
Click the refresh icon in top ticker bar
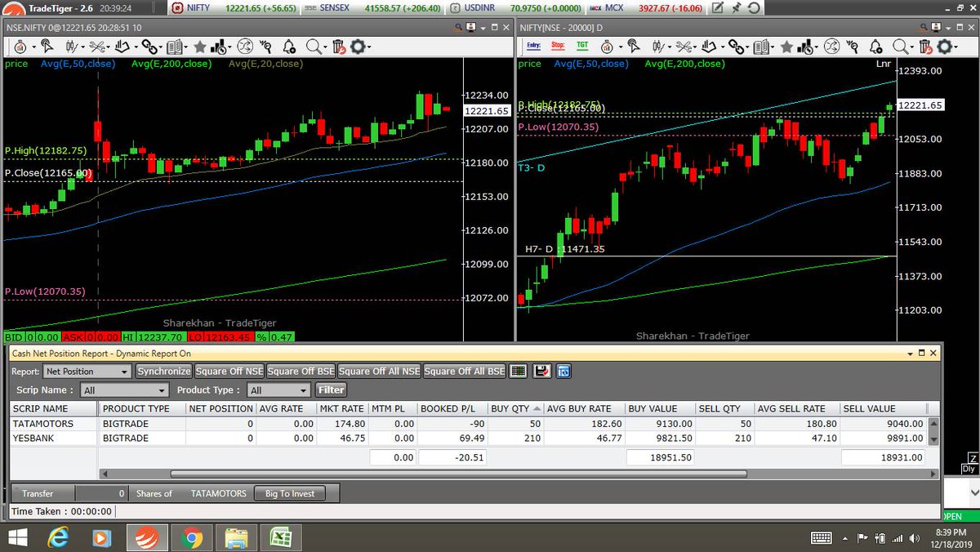coord(755,8)
